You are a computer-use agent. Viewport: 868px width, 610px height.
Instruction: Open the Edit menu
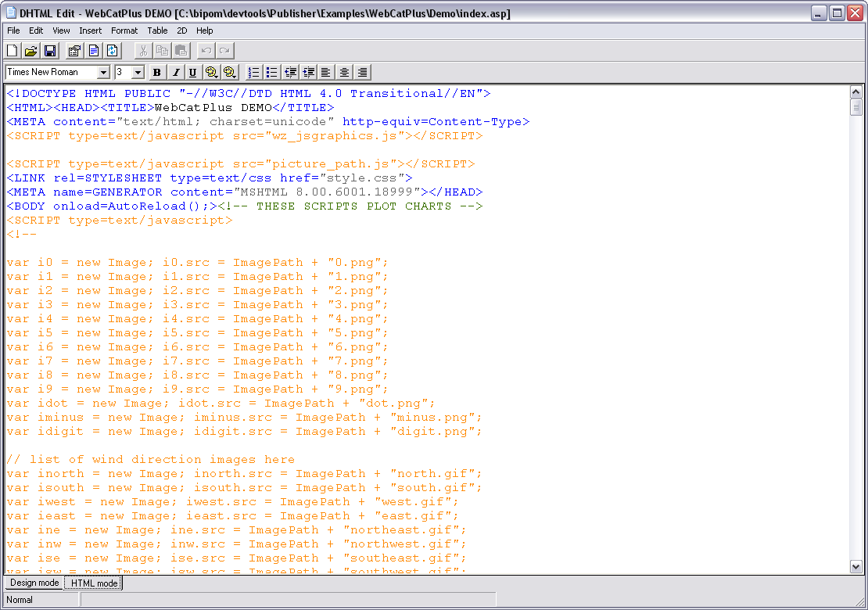coord(36,30)
